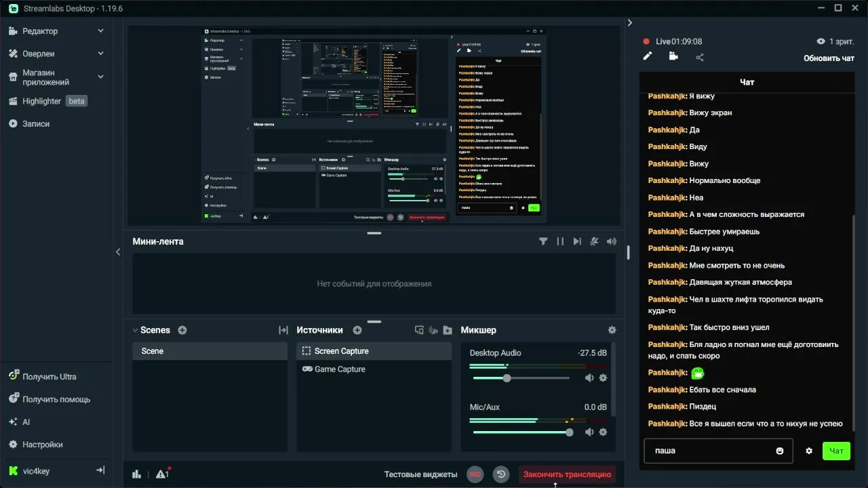Open the performance stats bar-chart icon
This screenshot has height=488, width=868.
[x=136, y=474]
